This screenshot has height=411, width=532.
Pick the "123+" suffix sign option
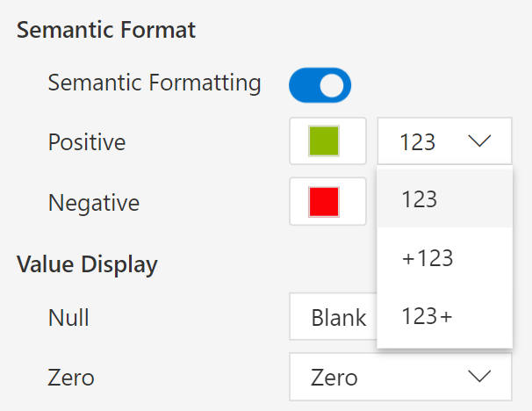pos(427,316)
